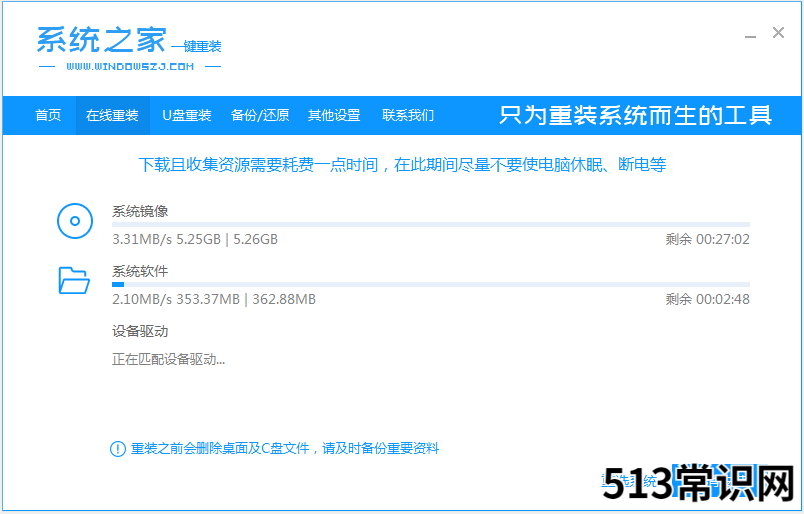Go to 备份/还原 tab
The width and height of the screenshot is (804, 514).
point(260,115)
